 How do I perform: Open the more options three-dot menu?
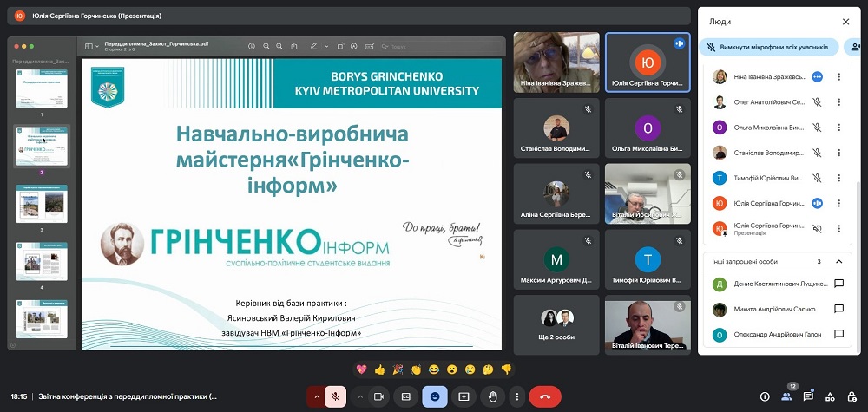518,396
